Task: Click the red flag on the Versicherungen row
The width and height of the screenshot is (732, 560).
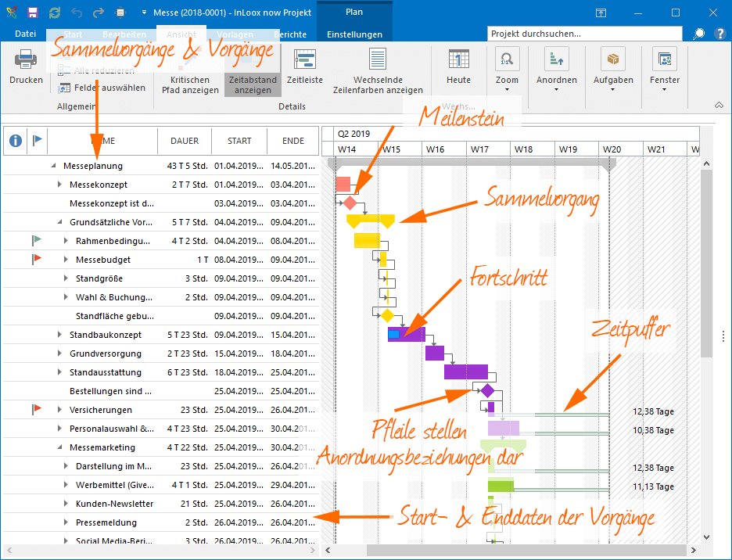Action: point(37,409)
